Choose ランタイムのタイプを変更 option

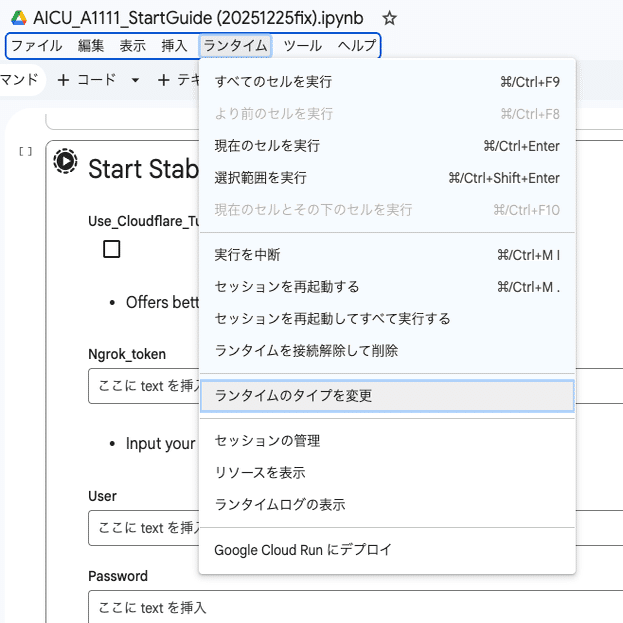point(293,395)
